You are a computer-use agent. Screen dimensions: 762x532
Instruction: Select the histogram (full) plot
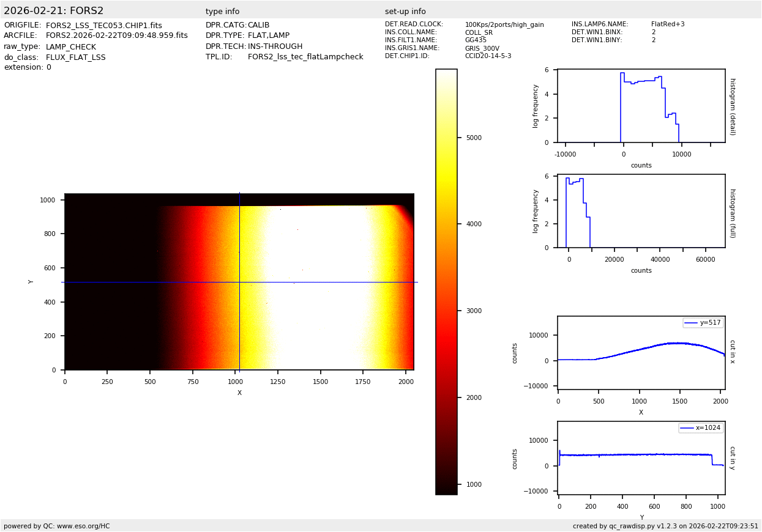point(641,212)
